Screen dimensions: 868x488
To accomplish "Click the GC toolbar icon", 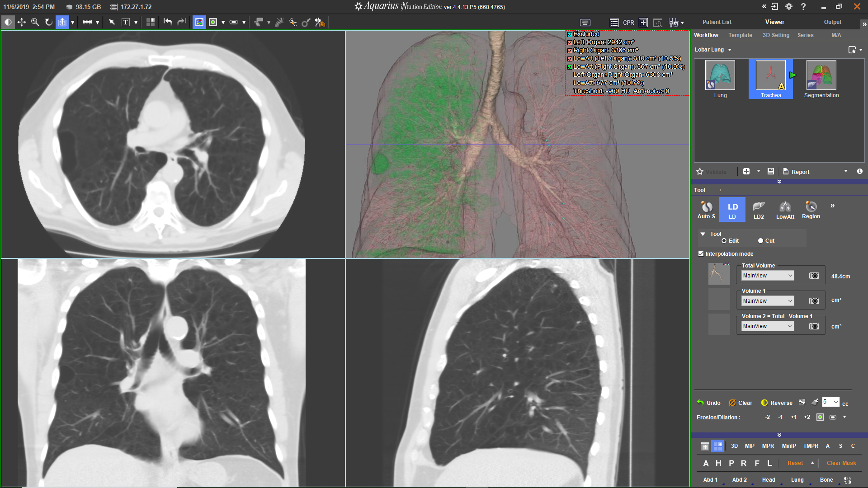I will (x=293, y=22).
